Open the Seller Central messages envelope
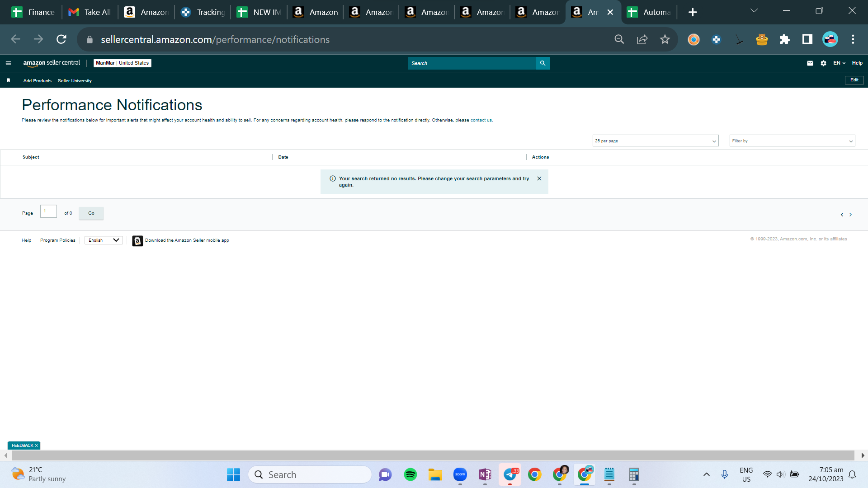868x488 pixels. pos(810,63)
